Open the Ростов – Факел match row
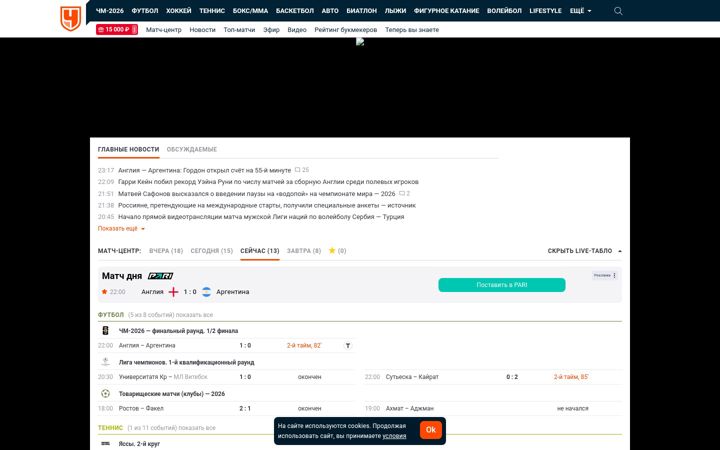The height and width of the screenshot is (450, 720). (226, 408)
